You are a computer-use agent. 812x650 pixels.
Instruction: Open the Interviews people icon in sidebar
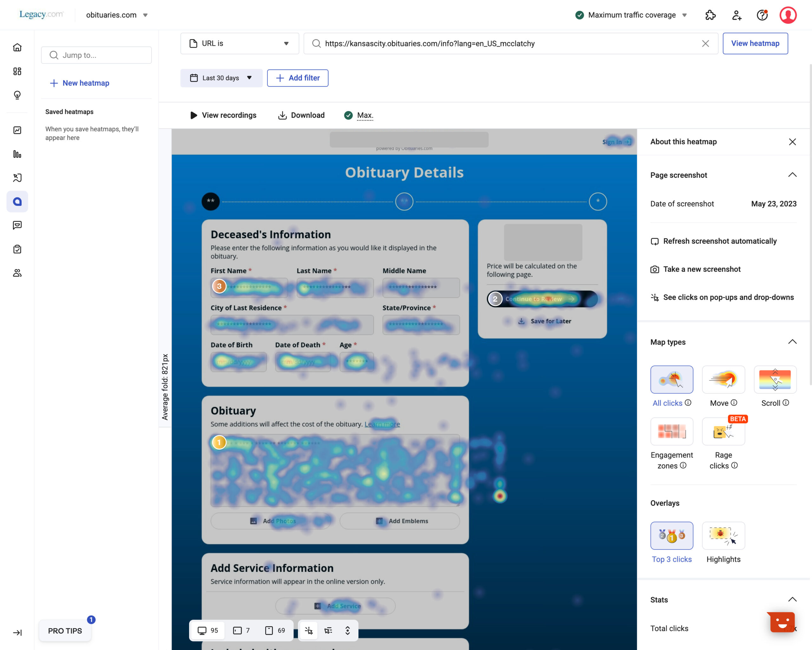17,272
